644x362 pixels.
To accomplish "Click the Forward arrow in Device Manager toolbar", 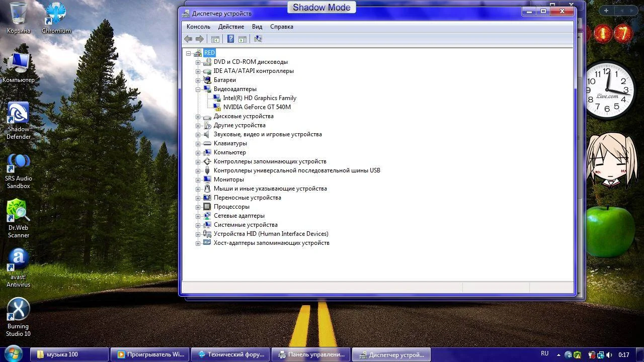I will [200, 39].
